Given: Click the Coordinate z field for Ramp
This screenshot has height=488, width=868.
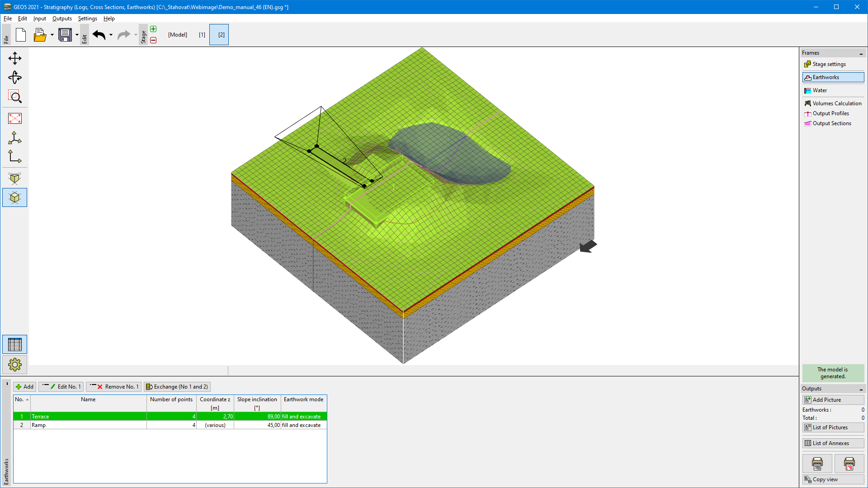Looking at the screenshot, I should tap(215, 425).
